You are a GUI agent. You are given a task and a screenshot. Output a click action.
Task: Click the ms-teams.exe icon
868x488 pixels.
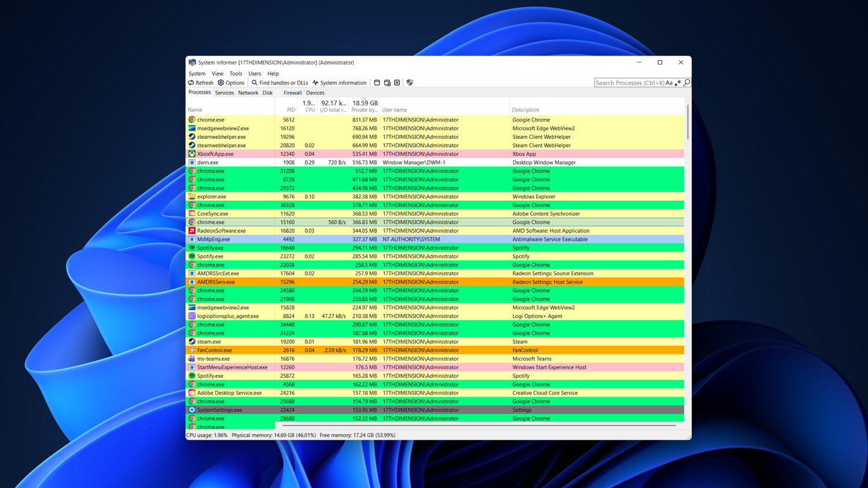[192, 358]
